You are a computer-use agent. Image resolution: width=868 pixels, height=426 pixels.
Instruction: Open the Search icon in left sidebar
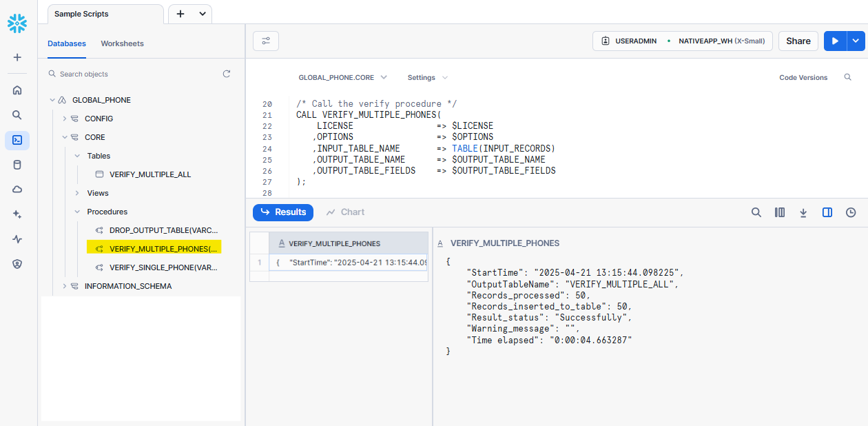(17, 115)
